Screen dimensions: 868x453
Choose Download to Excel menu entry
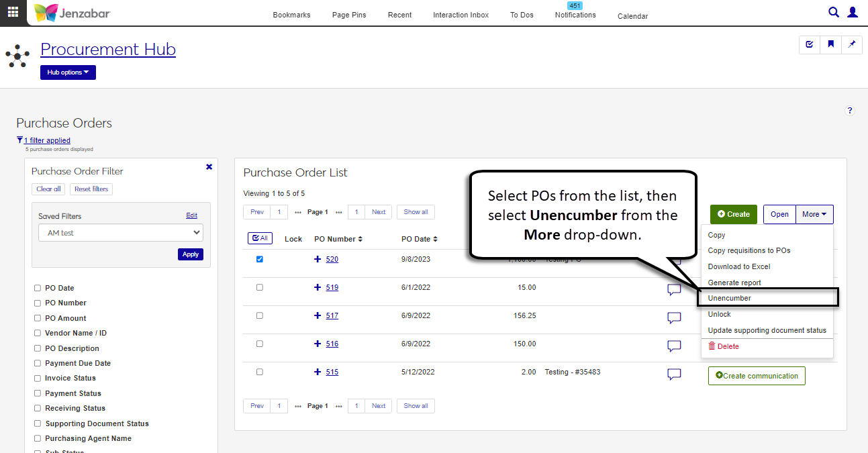(x=739, y=266)
